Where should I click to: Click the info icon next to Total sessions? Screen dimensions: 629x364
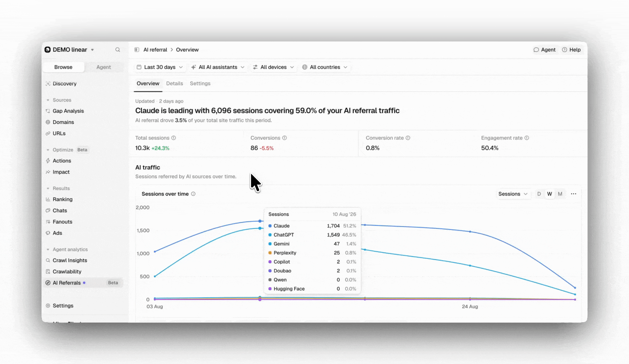coord(173,138)
